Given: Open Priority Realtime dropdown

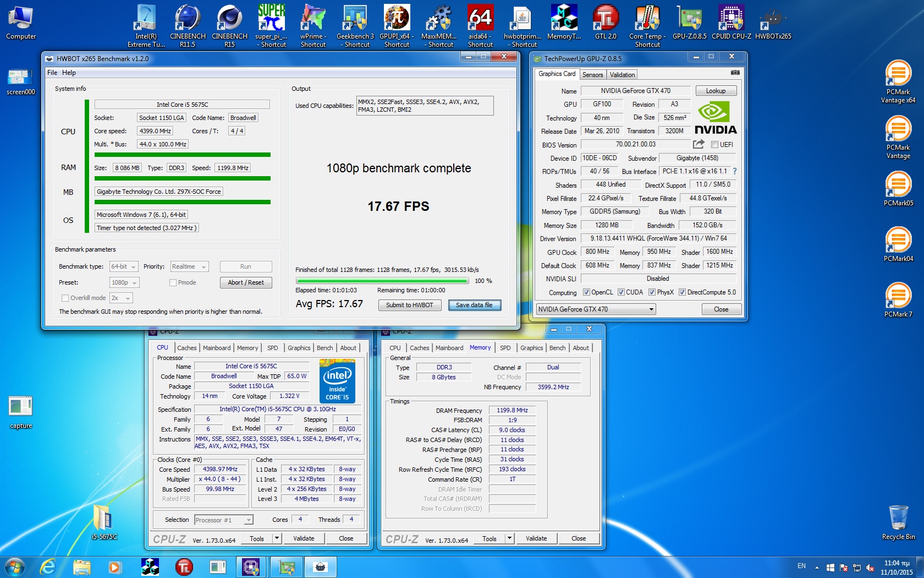Looking at the screenshot, I should pos(189,266).
